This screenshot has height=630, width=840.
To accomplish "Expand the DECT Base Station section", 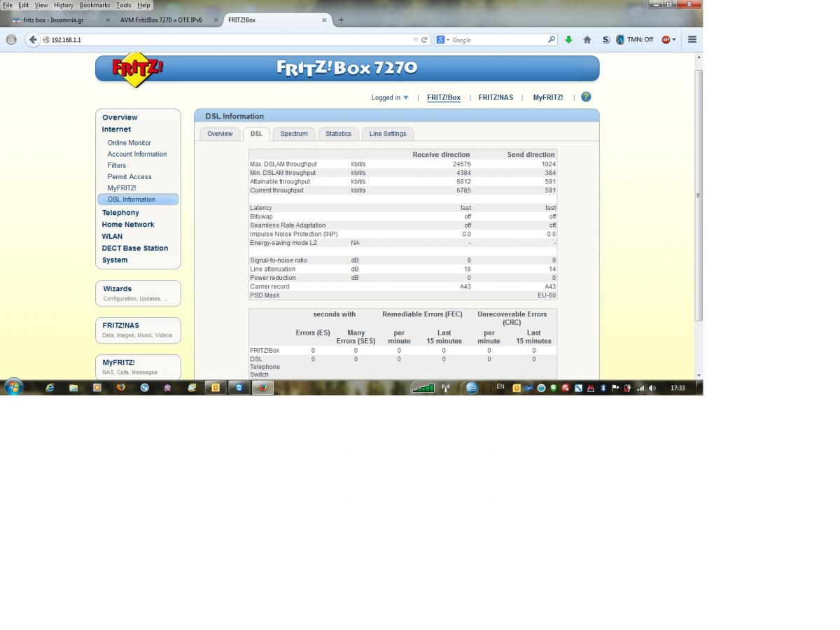I will [x=135, y=248].
